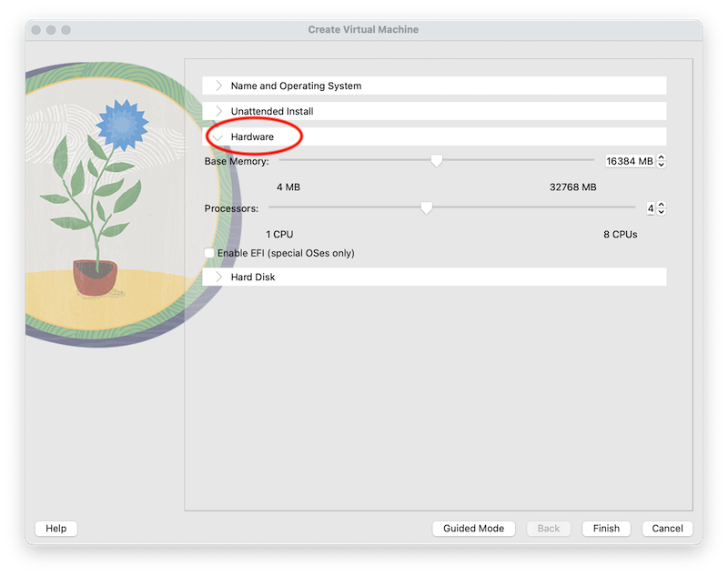Click the Hardware disclosure chevron
Image resolution: width=728 pixels, height=576 pixels.
coord(218,136)
